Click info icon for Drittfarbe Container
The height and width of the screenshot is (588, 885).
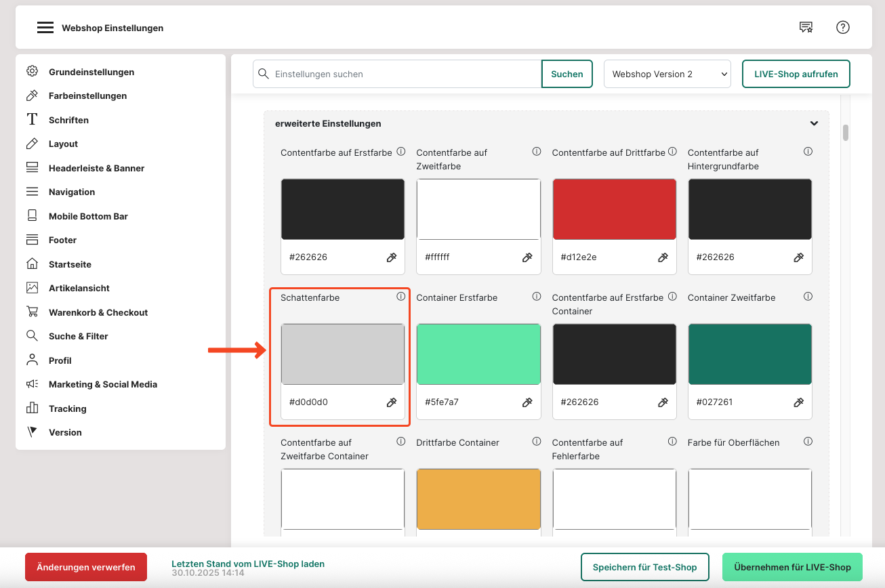pyautogui.click(x=537, y=442)
